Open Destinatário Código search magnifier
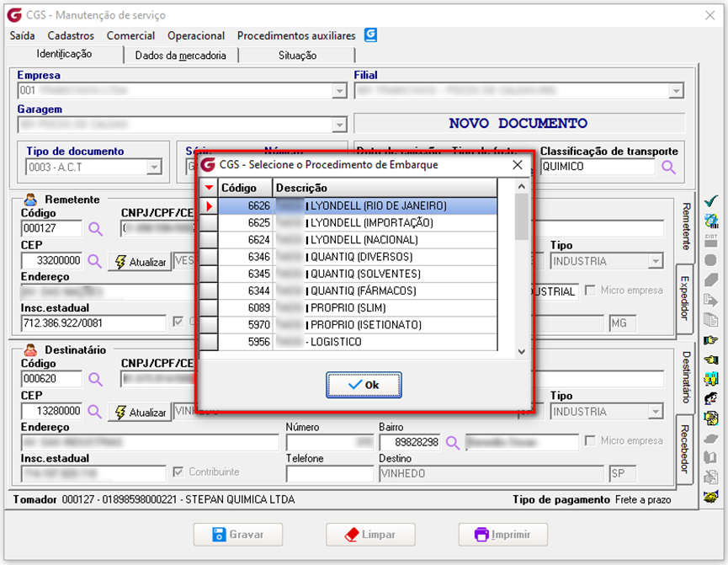 (95, 379)
